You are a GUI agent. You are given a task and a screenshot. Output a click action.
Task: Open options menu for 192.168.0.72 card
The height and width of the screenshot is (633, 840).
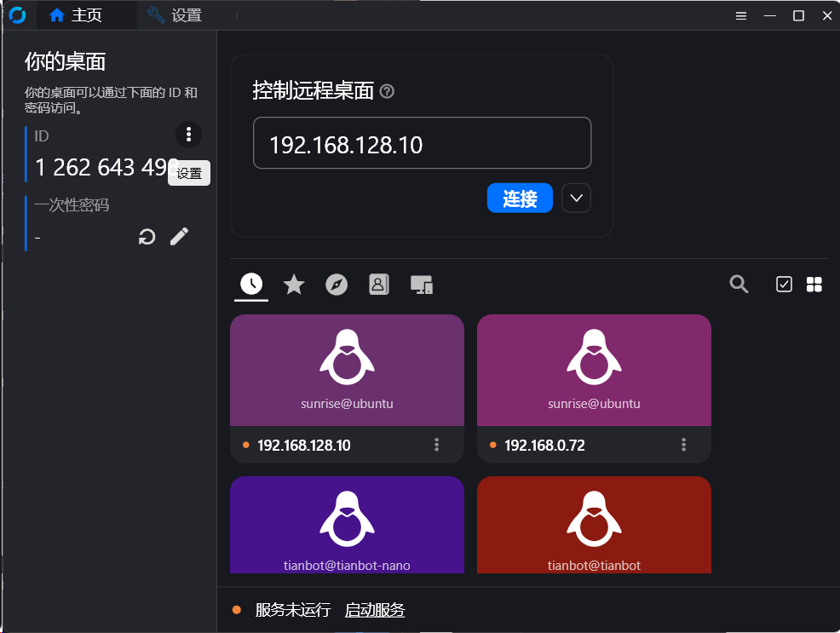[x=683, y=445]
